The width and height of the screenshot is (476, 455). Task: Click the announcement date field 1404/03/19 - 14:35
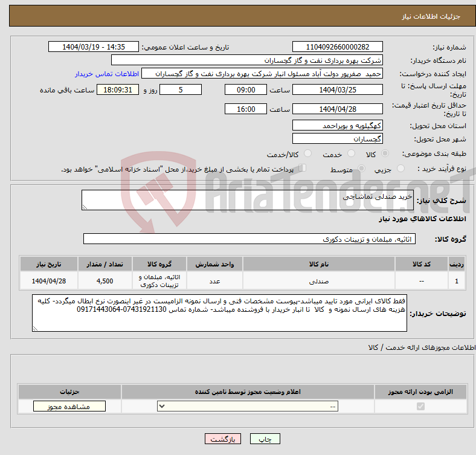(94, 47)
